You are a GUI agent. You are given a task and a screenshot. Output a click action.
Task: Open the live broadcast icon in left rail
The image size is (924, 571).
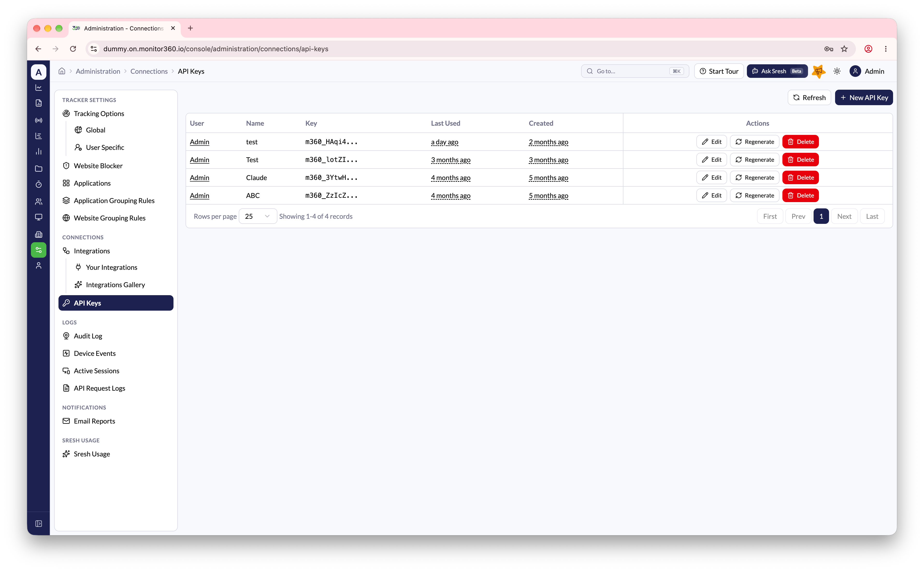(x=38, y=120)
